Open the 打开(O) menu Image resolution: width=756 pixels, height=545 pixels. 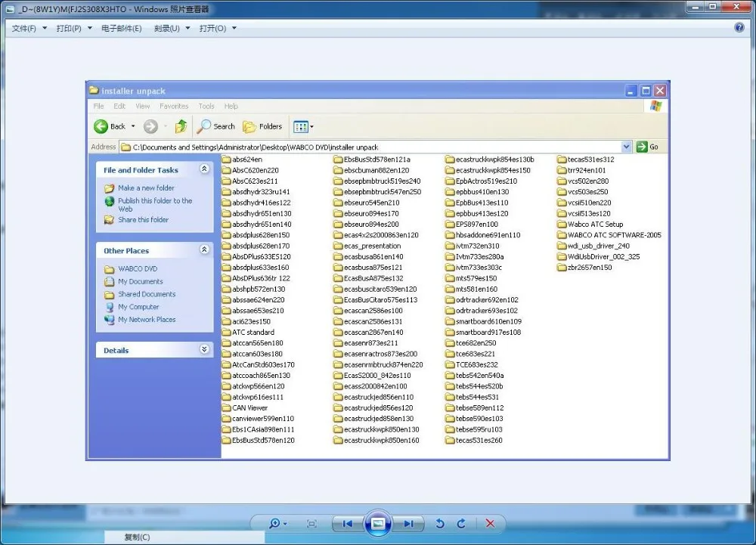218,29
